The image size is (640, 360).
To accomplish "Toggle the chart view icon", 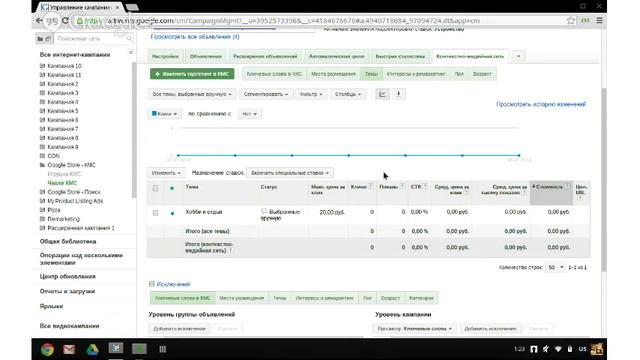I will point(382,94).
